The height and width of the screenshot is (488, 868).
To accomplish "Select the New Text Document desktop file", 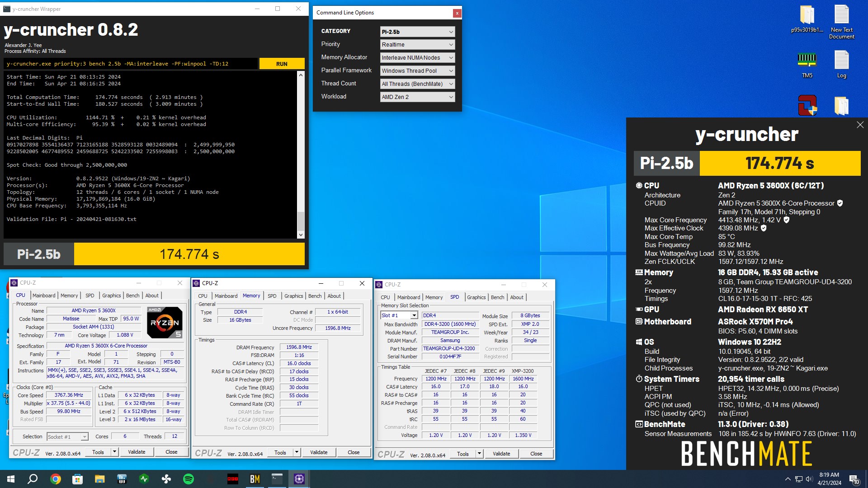I will (x=841, y=22).
